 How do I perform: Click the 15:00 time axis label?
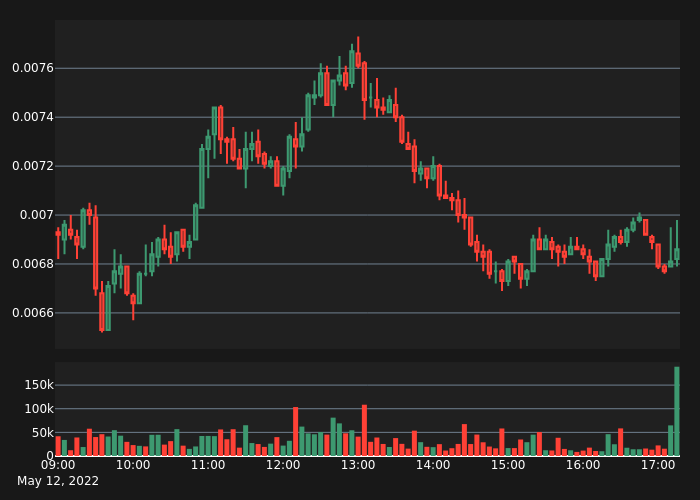pyautogui.click(x=508, y=465)
